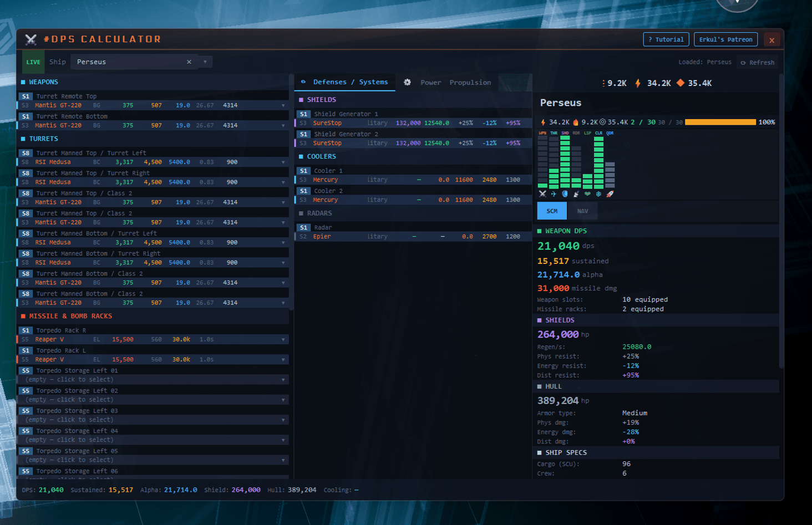
Task: Click the Perseus ship search field
Action: pyautogui.click(x=128, y=62)
